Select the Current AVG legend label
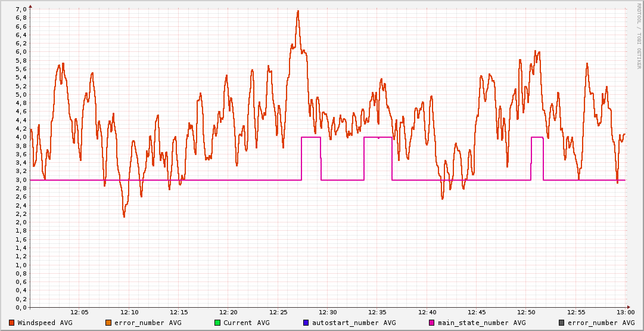Viewport: 644px width, 331px height. (247, 323)
